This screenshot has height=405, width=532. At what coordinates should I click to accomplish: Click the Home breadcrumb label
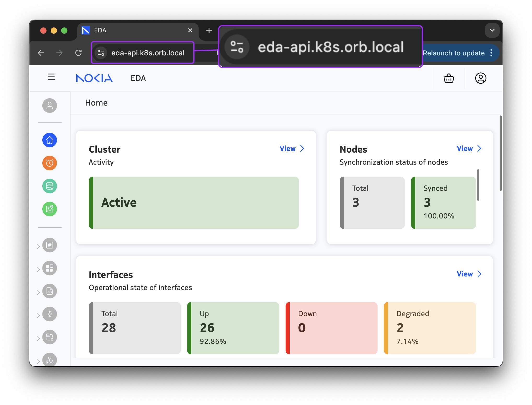point(96,103)
